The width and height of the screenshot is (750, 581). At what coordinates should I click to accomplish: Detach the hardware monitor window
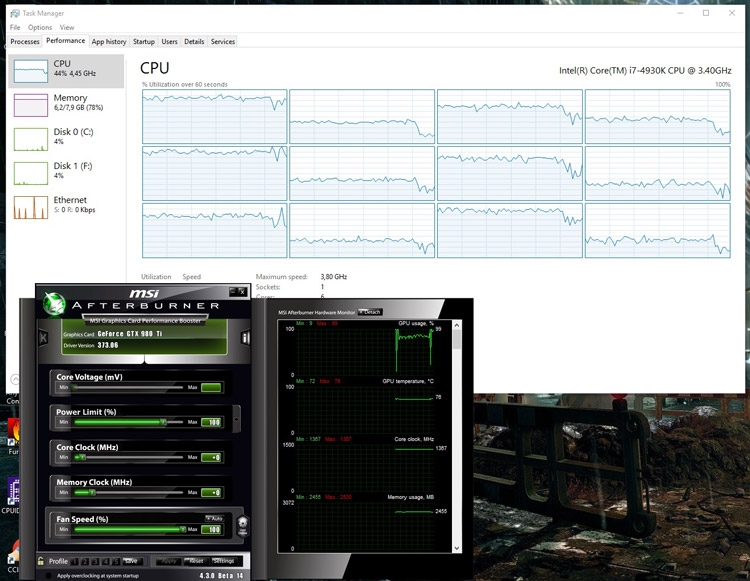(x=369, y=312)
